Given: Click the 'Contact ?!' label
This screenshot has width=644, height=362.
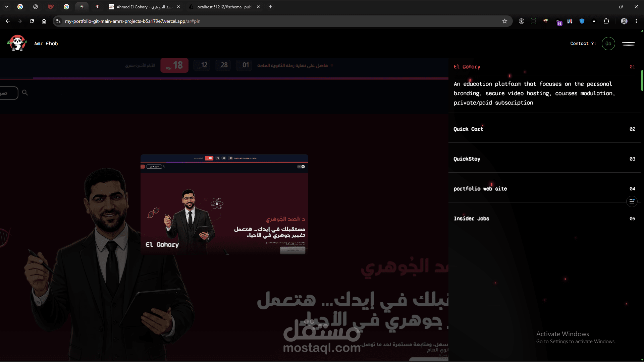Looking at the screenshot, I should [583, 44].
